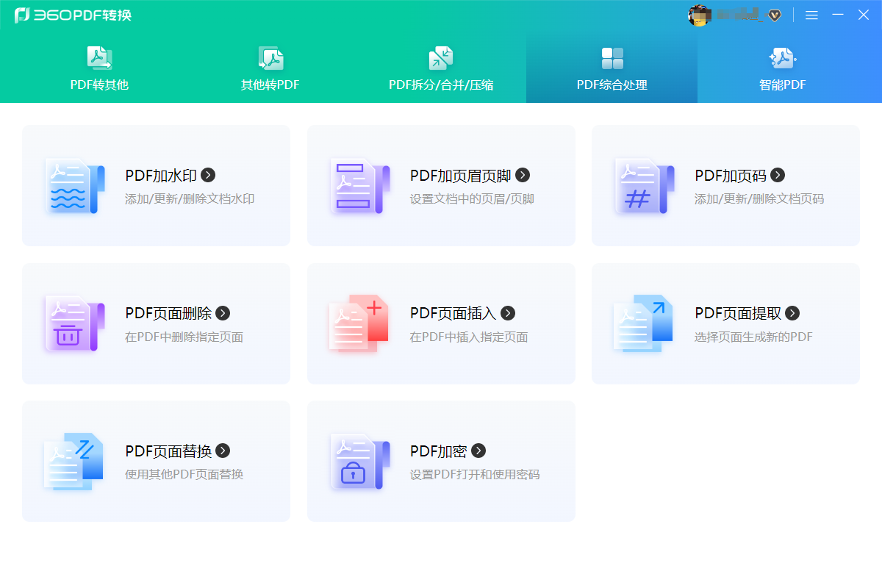Screen dimensions: 882x588
Task: Click the PDF watermark document icon
Action: 75,186
